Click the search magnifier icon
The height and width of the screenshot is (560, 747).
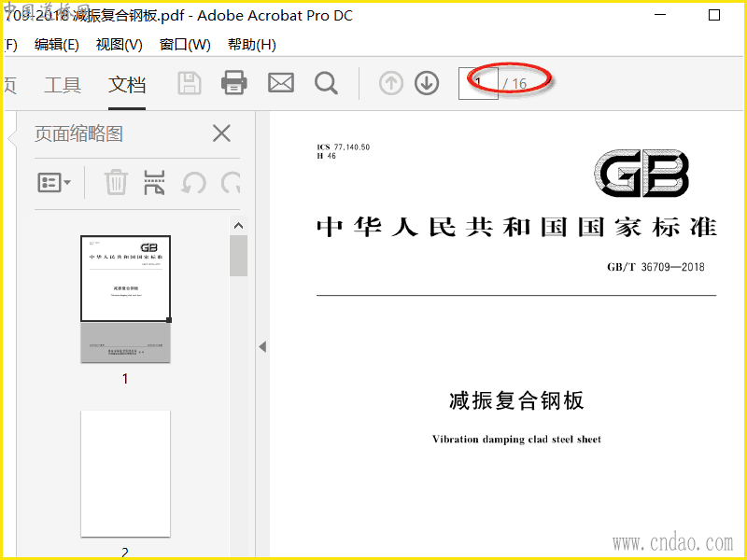[326, 83]
